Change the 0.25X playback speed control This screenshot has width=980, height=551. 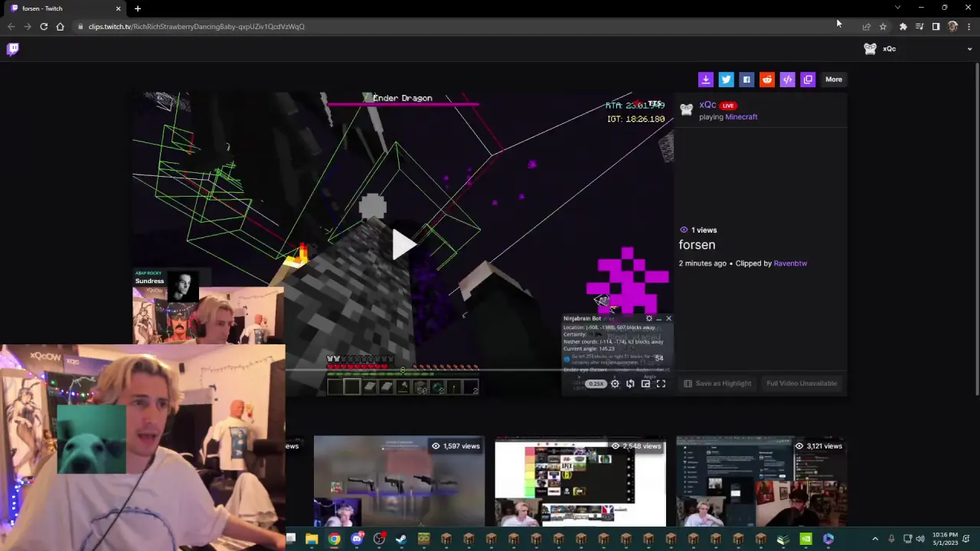(x=596, y=383)
